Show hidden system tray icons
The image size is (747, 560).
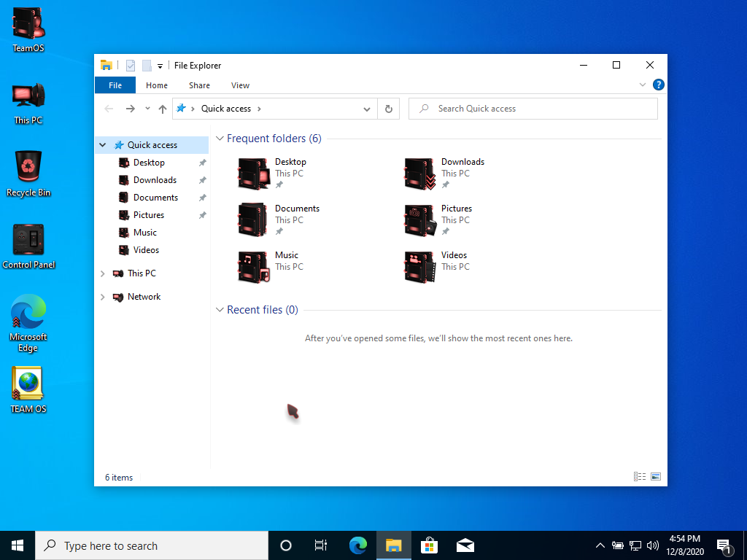[600, 545]
